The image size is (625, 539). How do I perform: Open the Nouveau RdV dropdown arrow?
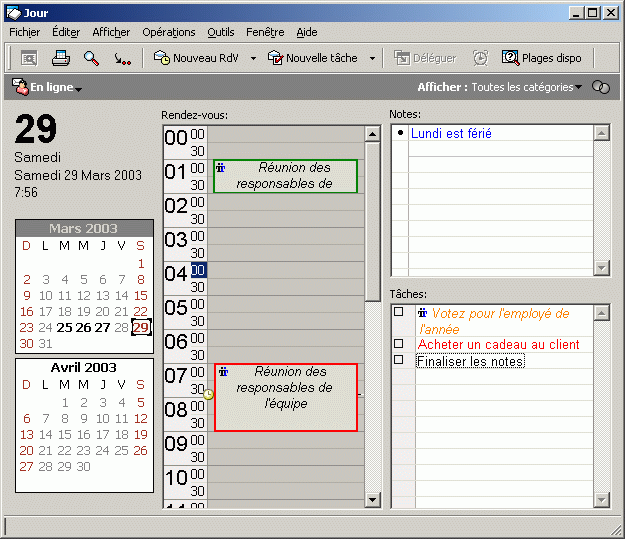point(253,58)
